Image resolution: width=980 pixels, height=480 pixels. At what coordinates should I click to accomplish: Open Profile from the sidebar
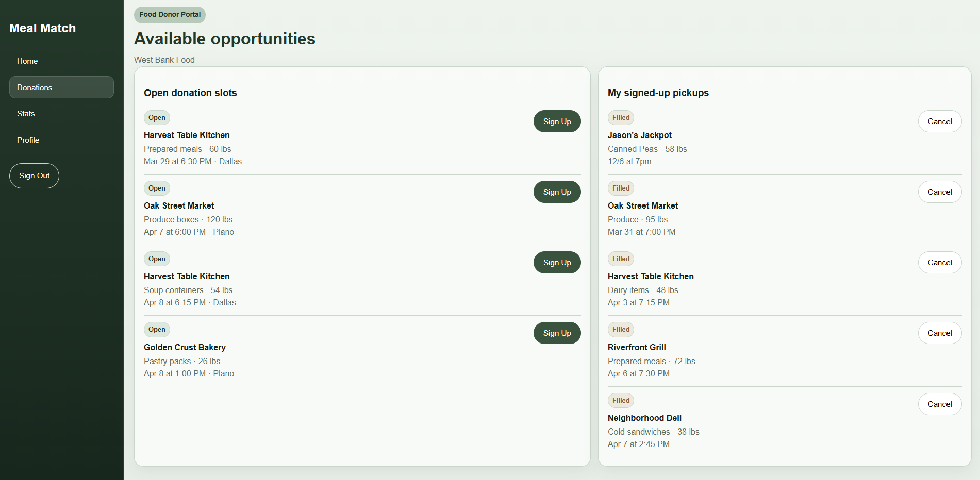28,140
